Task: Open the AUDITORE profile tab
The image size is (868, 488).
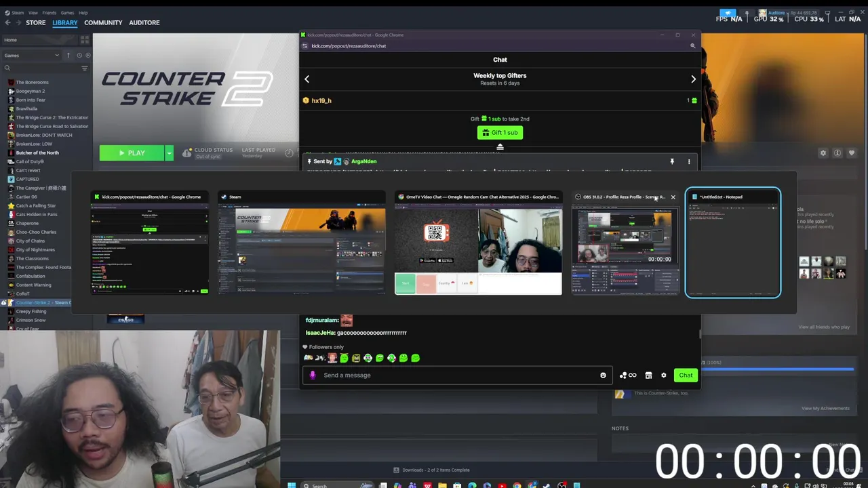Action: [x=144, y=22]
